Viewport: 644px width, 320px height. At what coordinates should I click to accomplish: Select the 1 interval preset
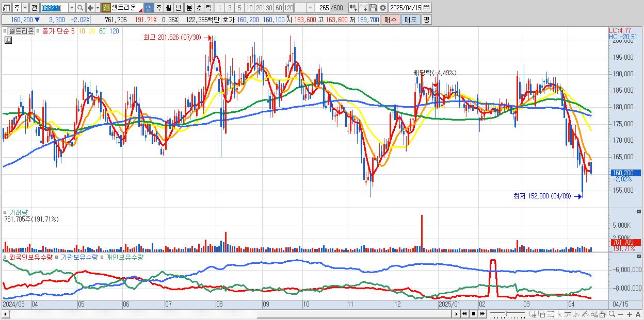[219, 8]
